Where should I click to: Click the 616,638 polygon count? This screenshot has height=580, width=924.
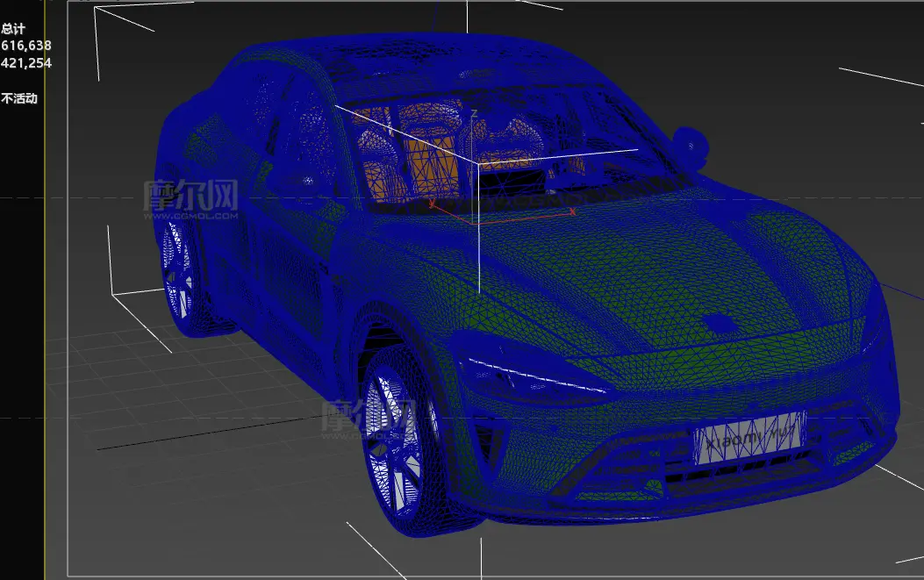pos(26,45)
